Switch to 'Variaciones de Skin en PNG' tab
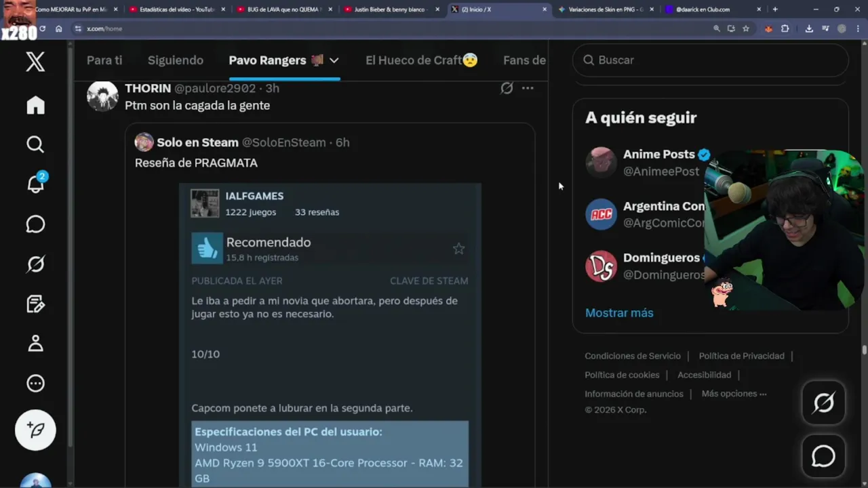The image size is (868, 488). pyautogui.click(x=606, y=9)
